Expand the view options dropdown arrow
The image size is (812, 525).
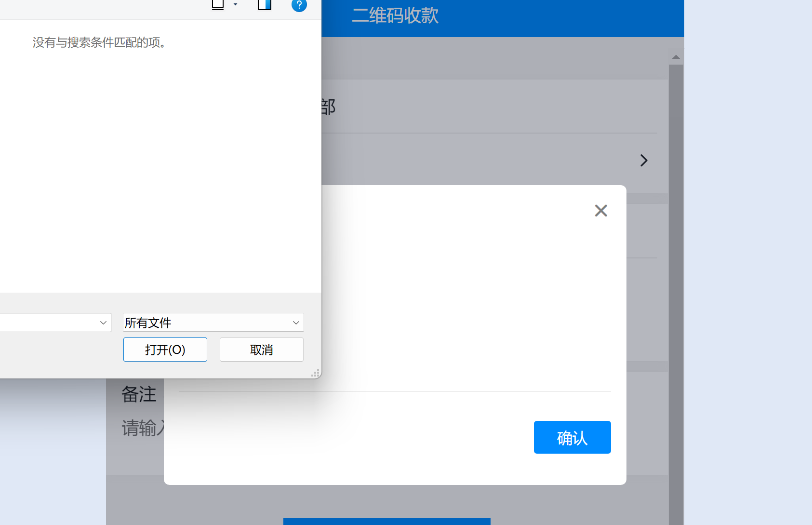click(x=235, y=5)
